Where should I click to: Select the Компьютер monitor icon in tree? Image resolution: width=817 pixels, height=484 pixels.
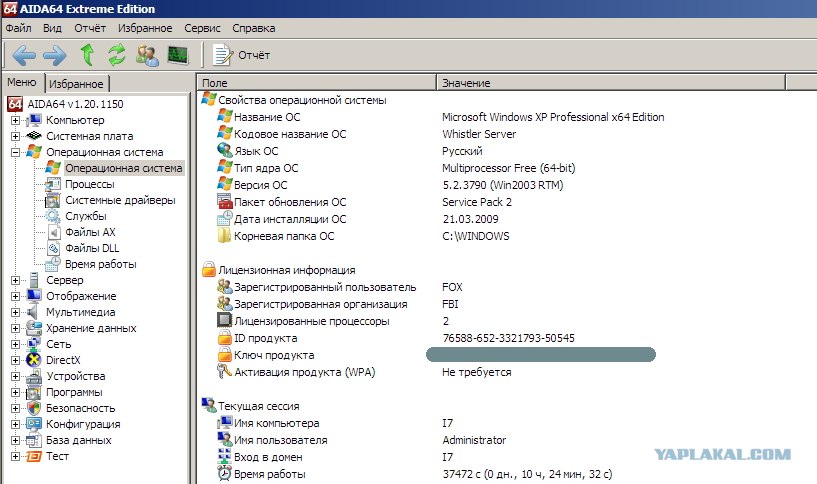pos(34,120)
